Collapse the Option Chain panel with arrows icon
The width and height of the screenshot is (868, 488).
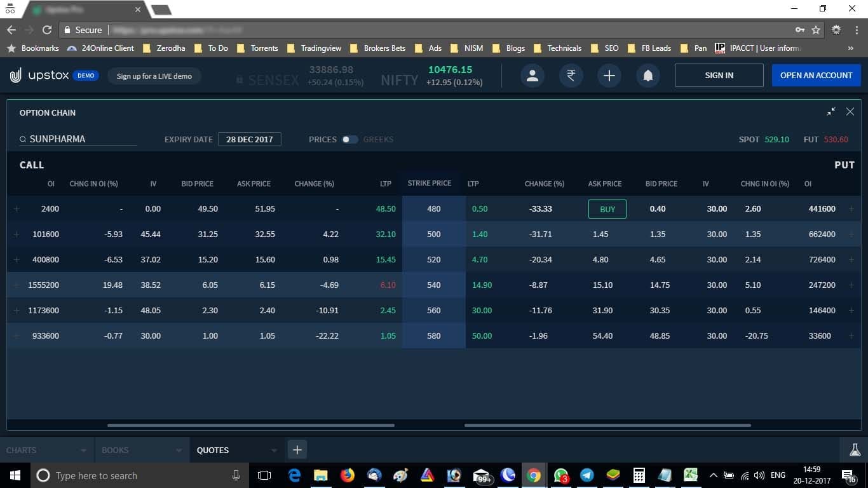pos(831,112)
